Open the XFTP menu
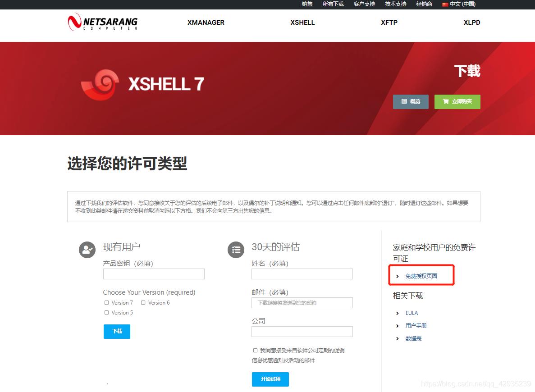The width and height of the screenshot is (535, 392). point(389,23)
